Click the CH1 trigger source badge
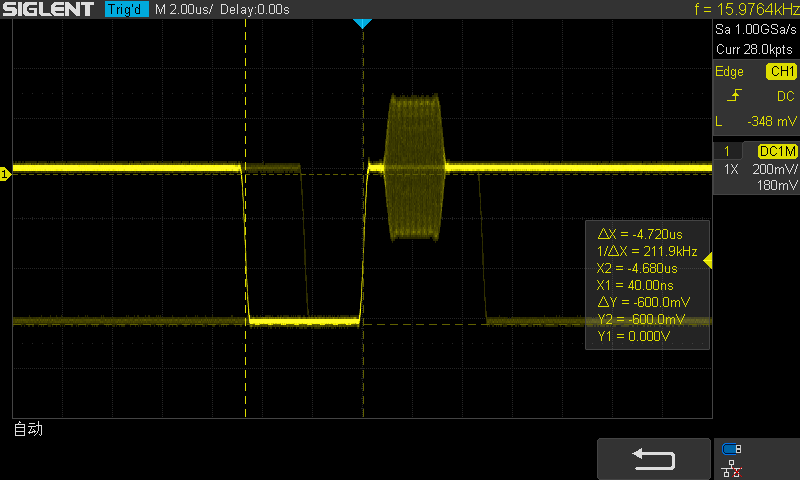The image size is (800, 480). tap(782, 71)
